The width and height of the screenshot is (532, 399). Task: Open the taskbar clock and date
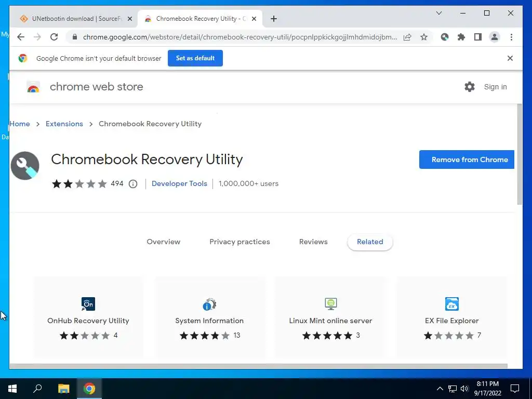pos(487,389)
